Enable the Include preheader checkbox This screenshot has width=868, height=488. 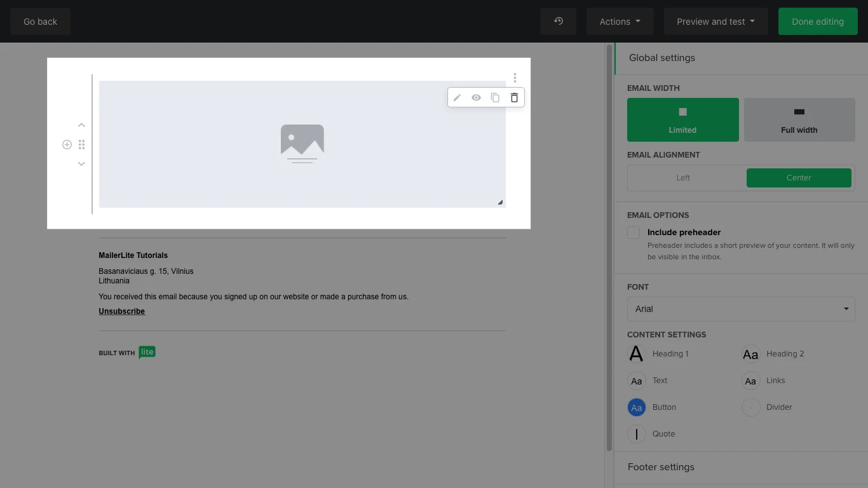pos(634,233)
